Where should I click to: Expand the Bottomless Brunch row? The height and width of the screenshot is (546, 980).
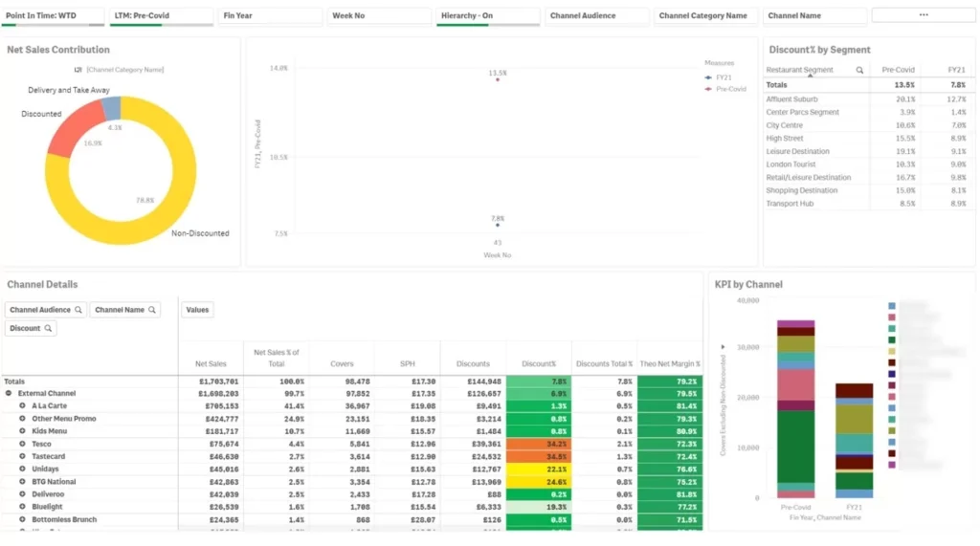click(x=22, y=520)
